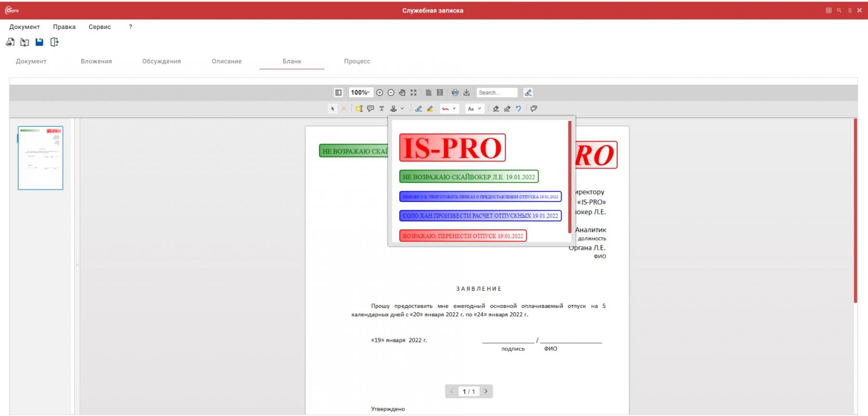Click the delete annotation X icon

click(x=344, y=108)
